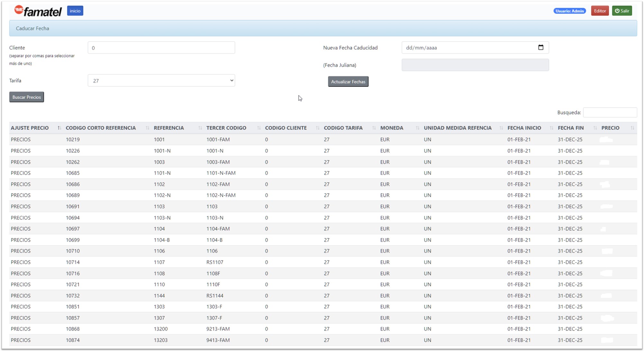Sort by UNIDAD MEDIDA REFENCIA column arrows
644x352 pixels.
pos(501,128)
